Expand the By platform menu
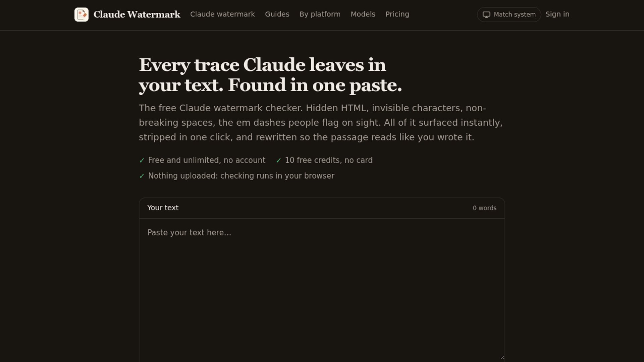644x362 pixels. 320,14
